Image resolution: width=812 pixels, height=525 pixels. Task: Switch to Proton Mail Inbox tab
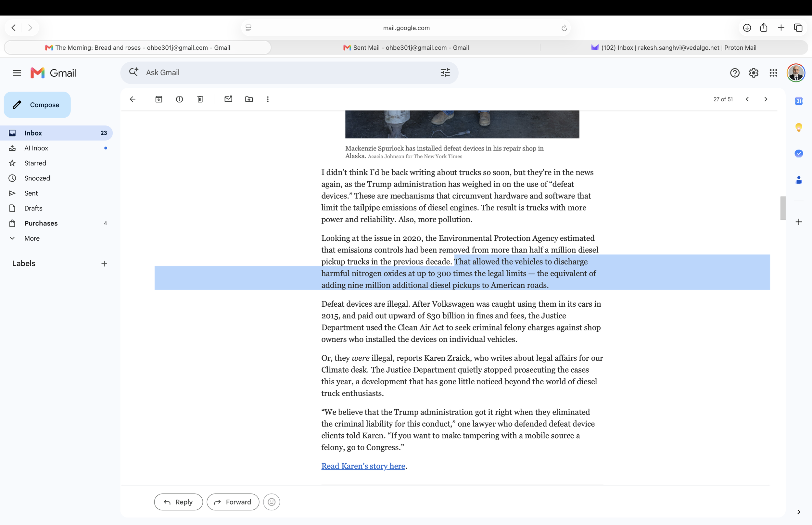click(x=674, y=48)
